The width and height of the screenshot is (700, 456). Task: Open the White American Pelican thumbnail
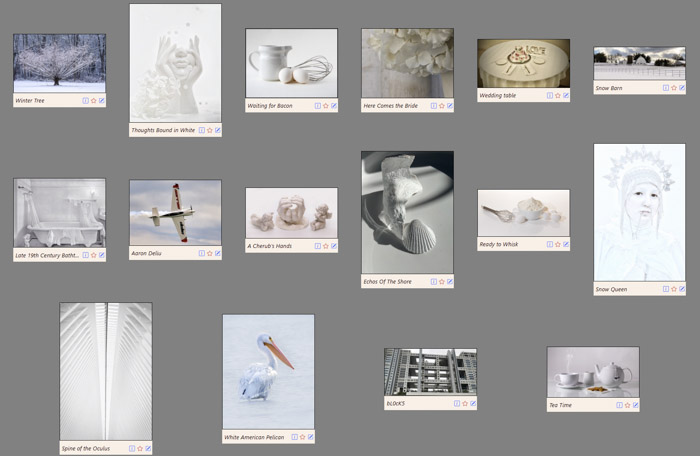(268, 372)
